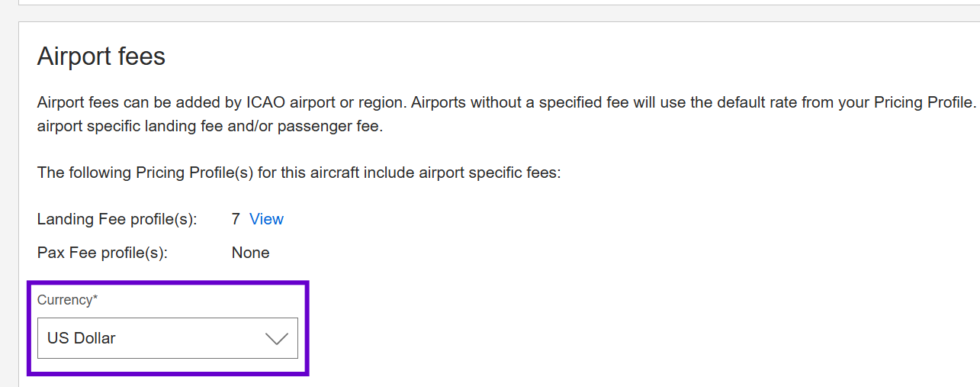This screenshot has width=980, height=387.
Task: Click the number 7 beside Landing Fee profiles
Action: coord(236,219)
